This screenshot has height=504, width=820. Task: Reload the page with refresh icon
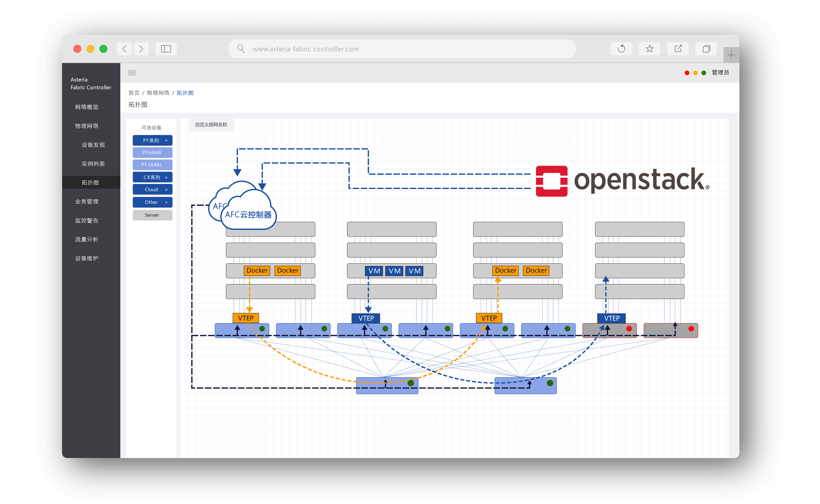(x=621, y=49)
